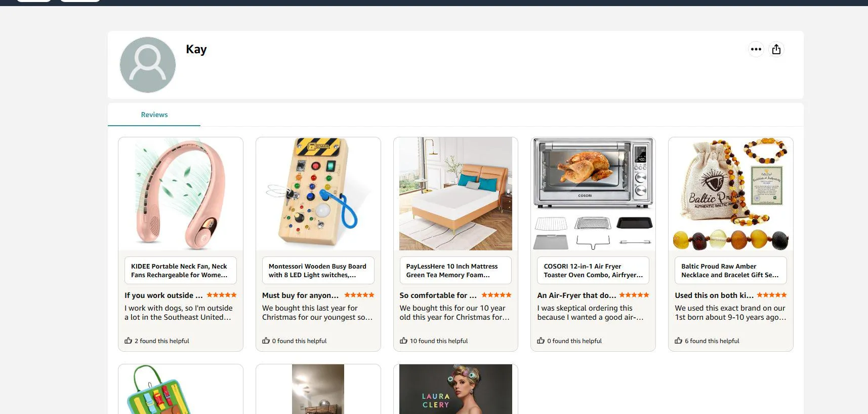Click the COSORI toaster oven image
The width and height of the screenshot is (868, 414).
tap(593, 194)
